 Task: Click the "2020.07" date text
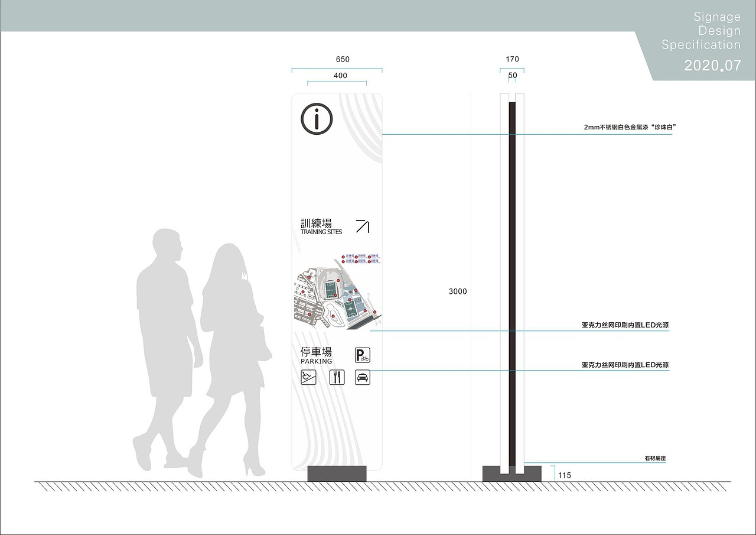pyautogui.click(x=712, y=66)
